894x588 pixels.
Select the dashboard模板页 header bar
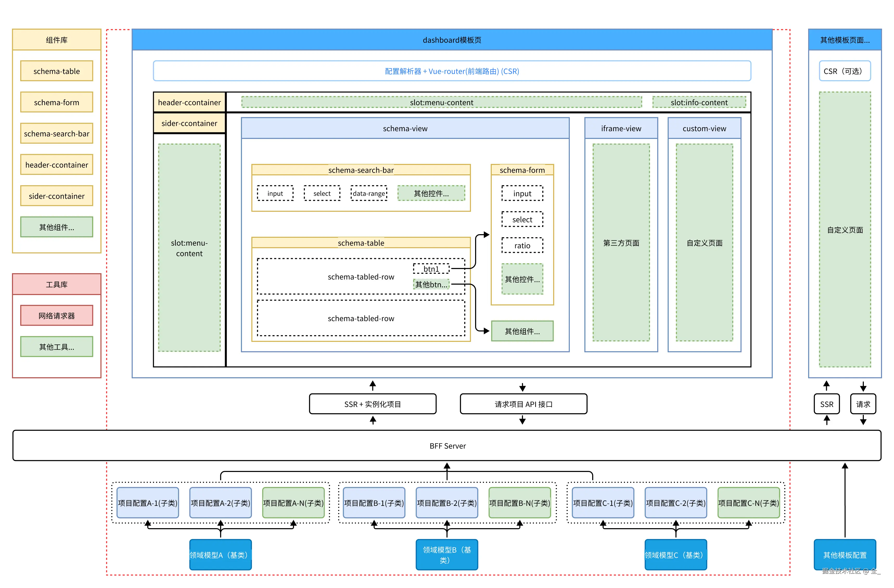click(x=451, y=40)
